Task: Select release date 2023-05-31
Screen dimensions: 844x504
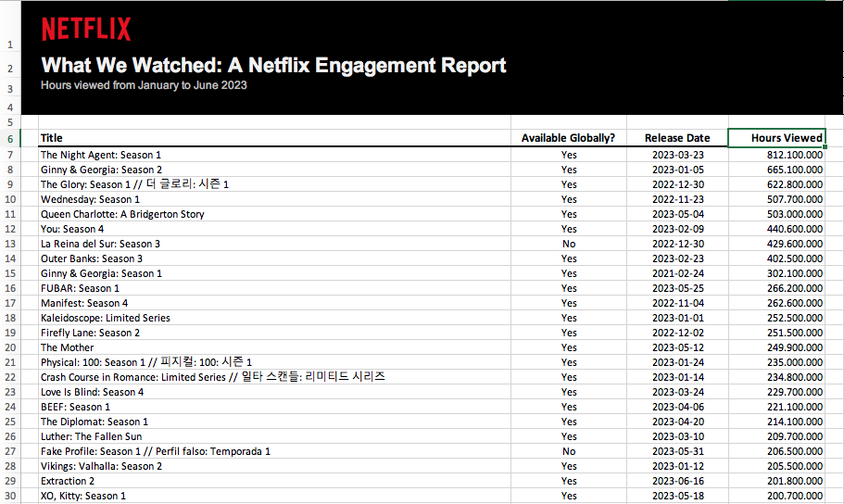Action: click(x=677, y=451)
